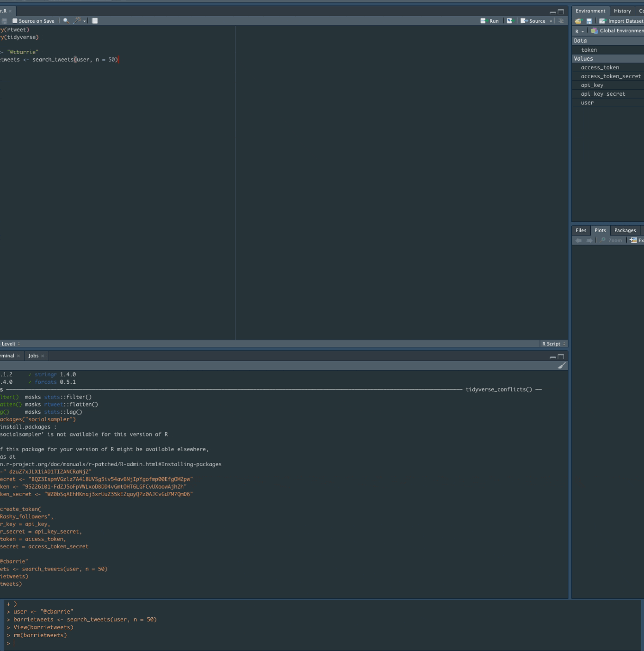This screenshot has height=651, width=644.
Task: Click the Save Workspace floppy disk icon
Action: [589, 21]
